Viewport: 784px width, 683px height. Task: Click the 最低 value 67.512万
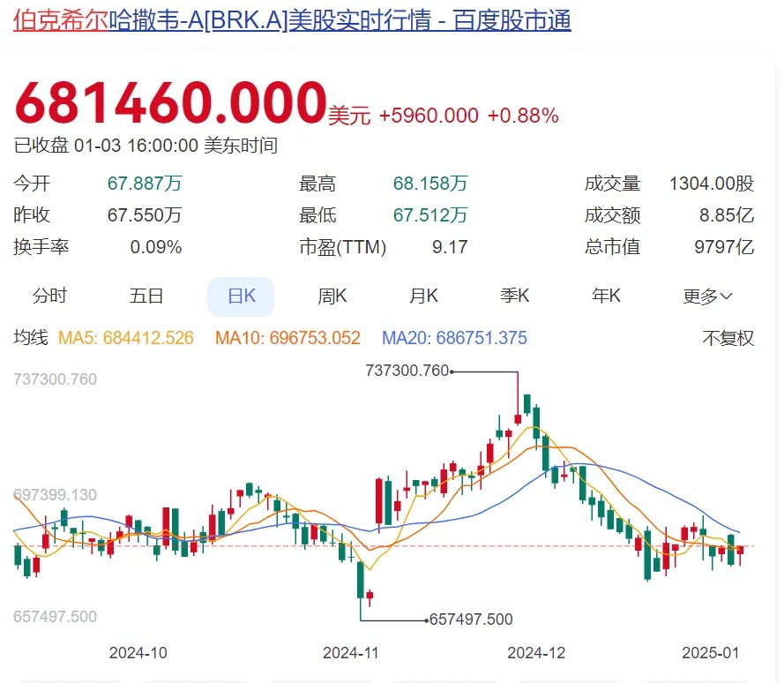tap(430, 215)
